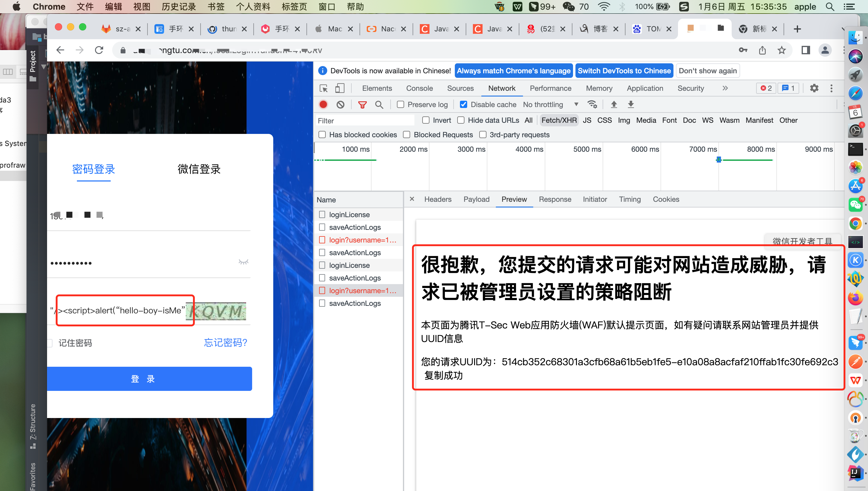Click the 登录 login button

click(149, 379)
